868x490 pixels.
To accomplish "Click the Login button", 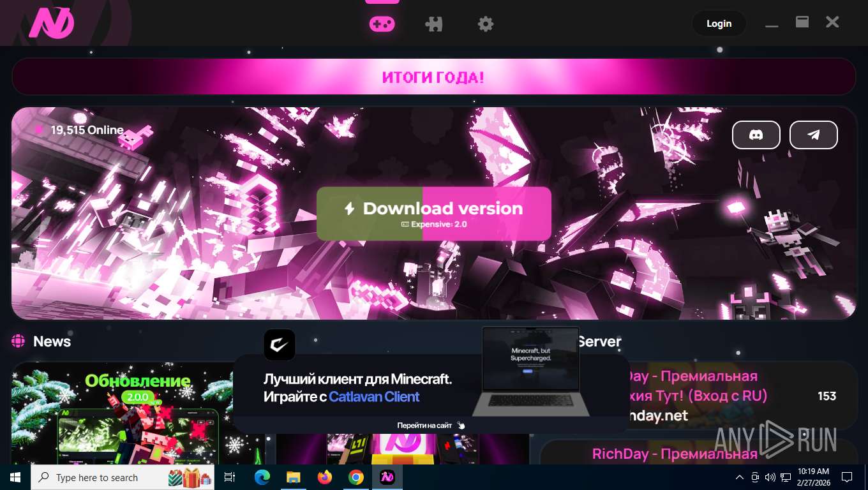I will (719, 24).
